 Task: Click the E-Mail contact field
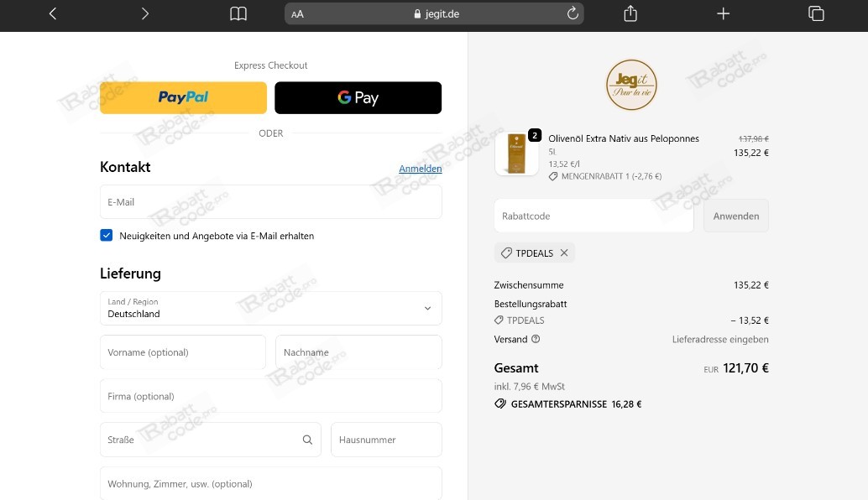[x=270, y=201]
